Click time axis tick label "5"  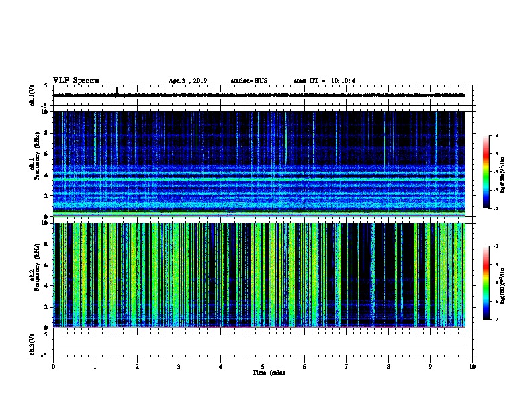(x=263, y=367)
